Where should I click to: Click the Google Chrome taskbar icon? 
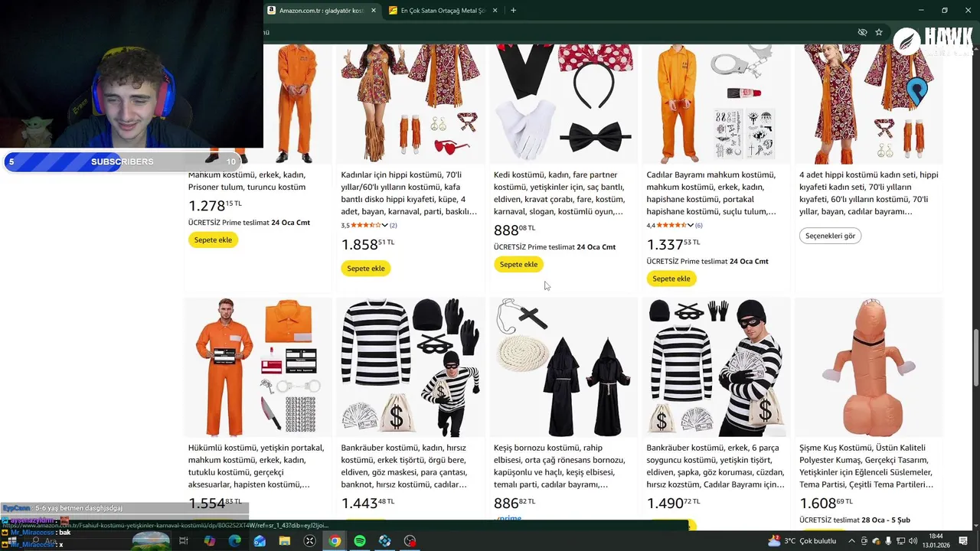click(x=335, y=541)
